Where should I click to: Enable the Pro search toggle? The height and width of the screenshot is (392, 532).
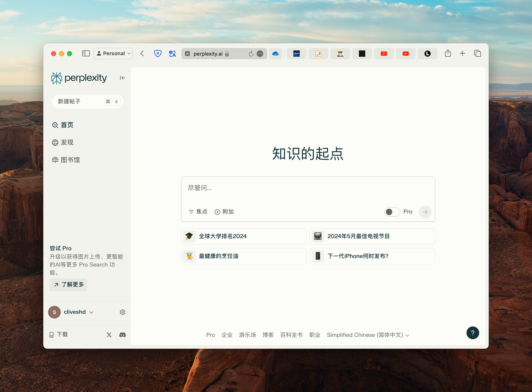click(392, 212)
